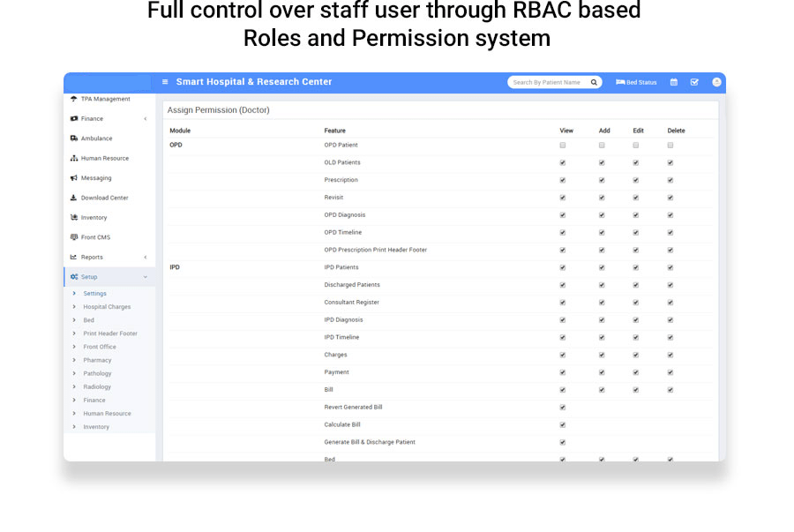Select Pharmacy in Setup submenu
Screen dimensions: 794x532
tap(97, 360)
